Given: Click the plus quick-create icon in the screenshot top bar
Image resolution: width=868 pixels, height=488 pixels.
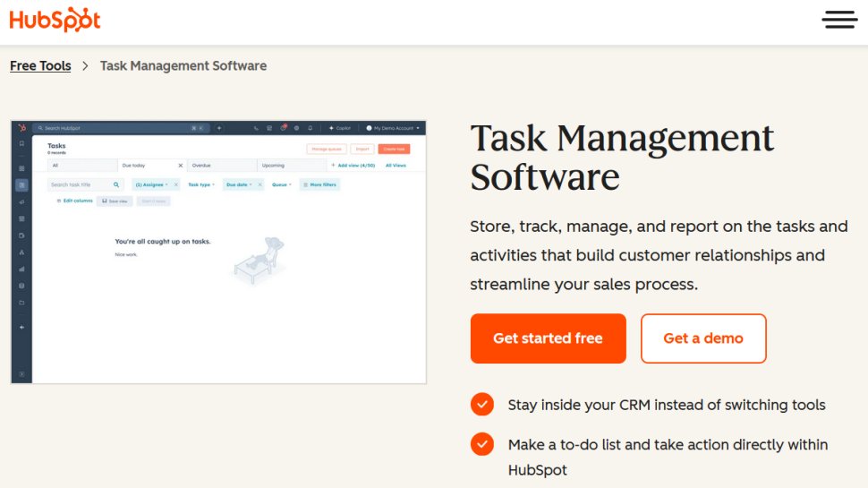Looking at the screenshot, I should (219, 128).
